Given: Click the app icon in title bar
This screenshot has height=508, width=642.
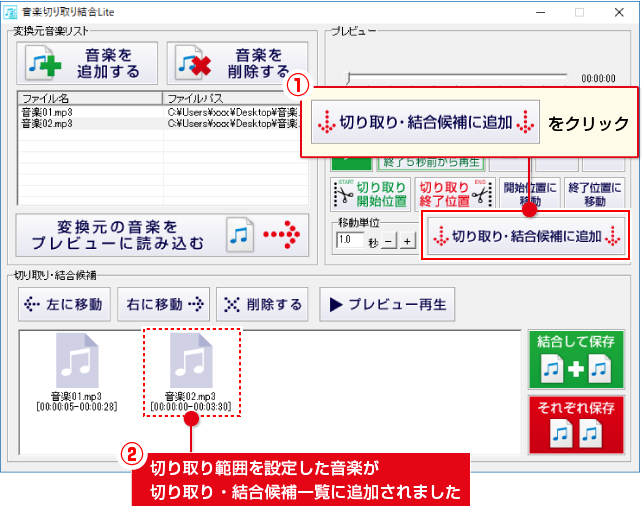Looking at the screenshot, I should coord(10,12).
